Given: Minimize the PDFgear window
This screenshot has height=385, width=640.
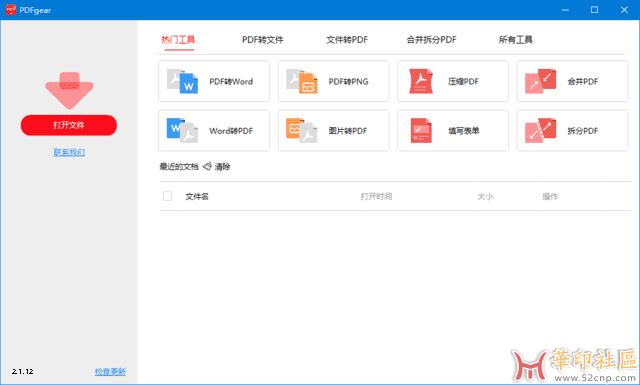Looking at the screenshot, I should pyautogui.click(x=565, y=10).
